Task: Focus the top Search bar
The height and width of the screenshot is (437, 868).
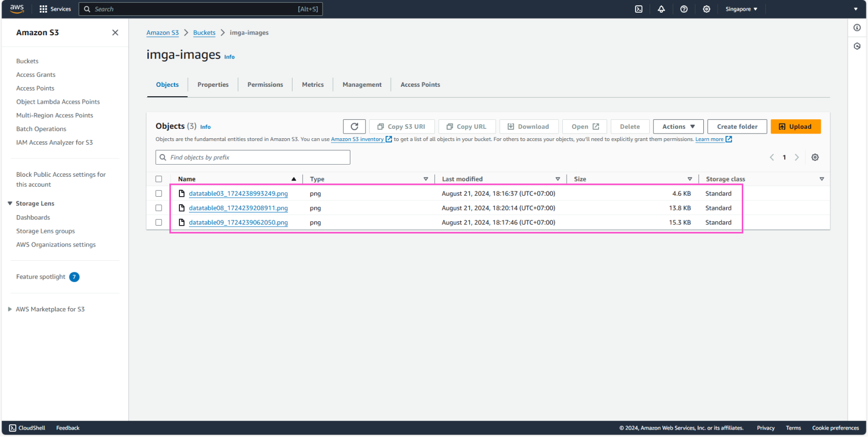Action: point(200,9)
